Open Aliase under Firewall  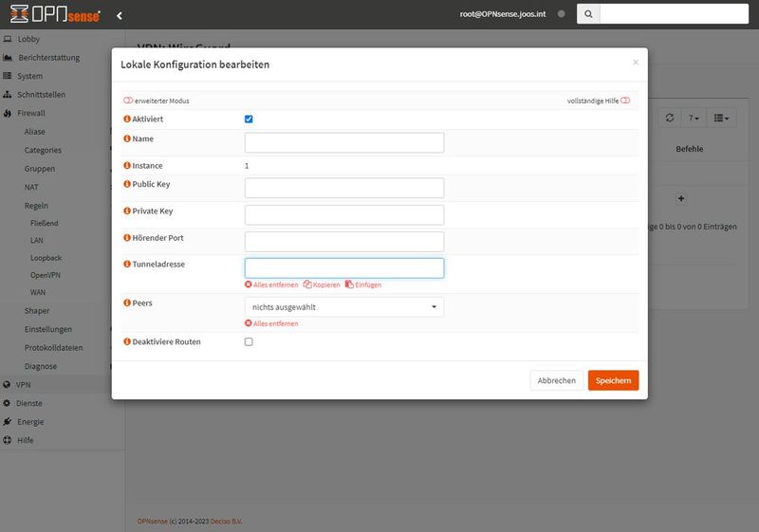[34, 132]
